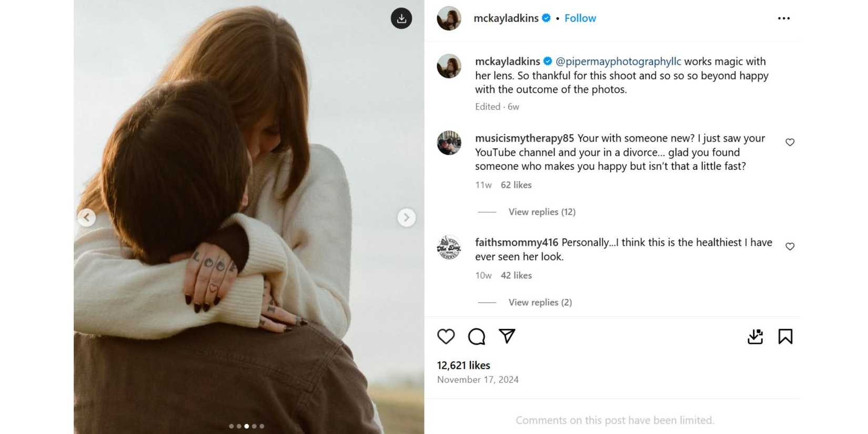Share the post via paper plane icon
868x434 pixels.
pyautogui.click(x=507, y=336)
